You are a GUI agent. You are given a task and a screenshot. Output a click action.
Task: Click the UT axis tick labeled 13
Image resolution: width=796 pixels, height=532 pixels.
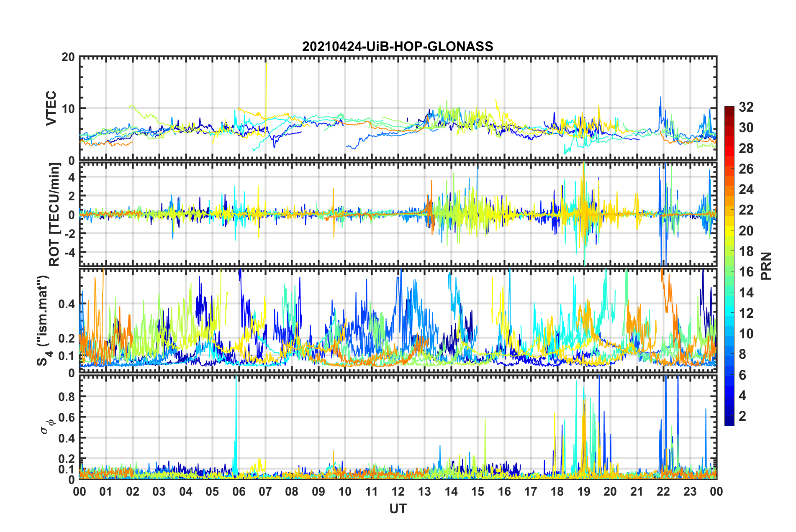pos(424,491)
